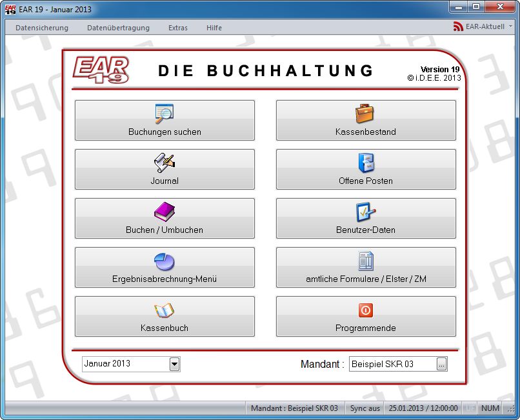Click the 'Mandant :' label above the status bar
The height and width of the screenshot is (420, 520).
323,365
